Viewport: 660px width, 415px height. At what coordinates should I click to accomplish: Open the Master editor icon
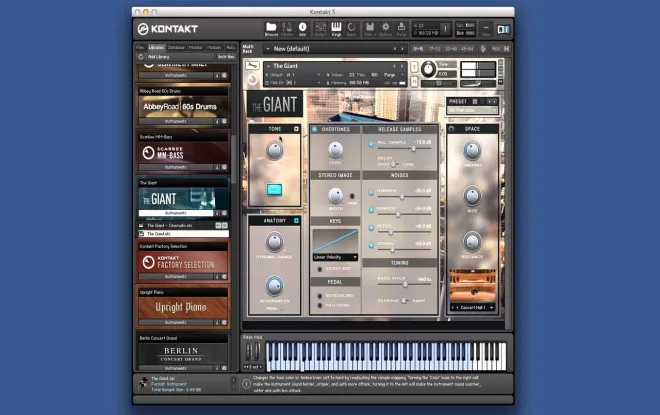click(287, 29)
